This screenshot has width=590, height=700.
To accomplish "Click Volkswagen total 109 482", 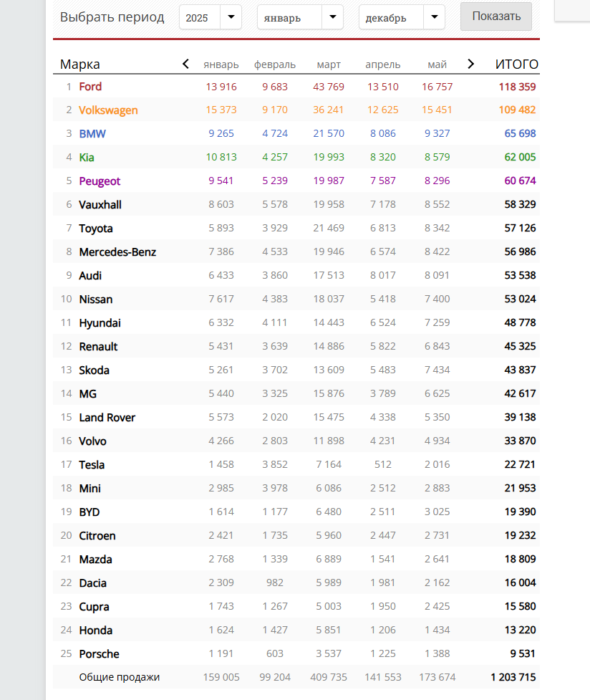I will pos(517,110).
